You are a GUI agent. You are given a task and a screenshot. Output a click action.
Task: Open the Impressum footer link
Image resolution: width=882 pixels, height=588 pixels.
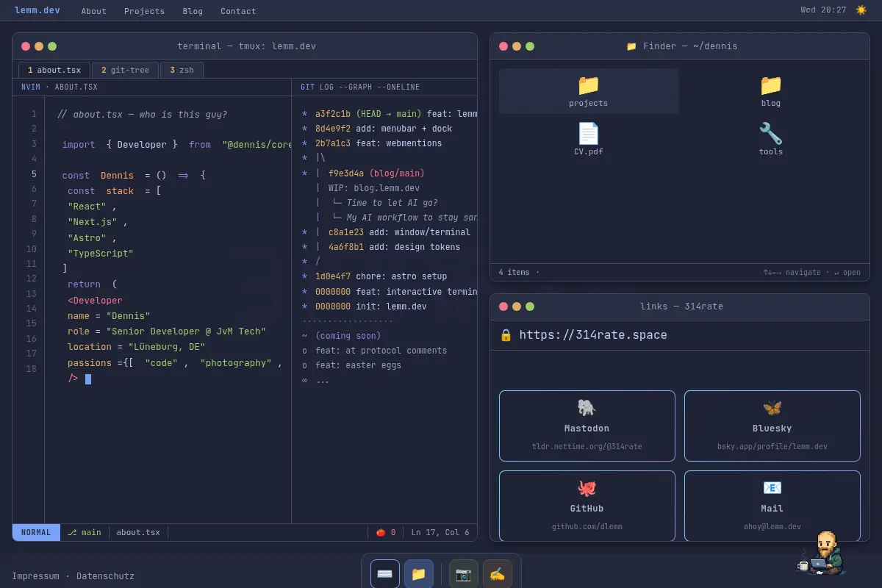pyautogui.click(x=35, y=576)
